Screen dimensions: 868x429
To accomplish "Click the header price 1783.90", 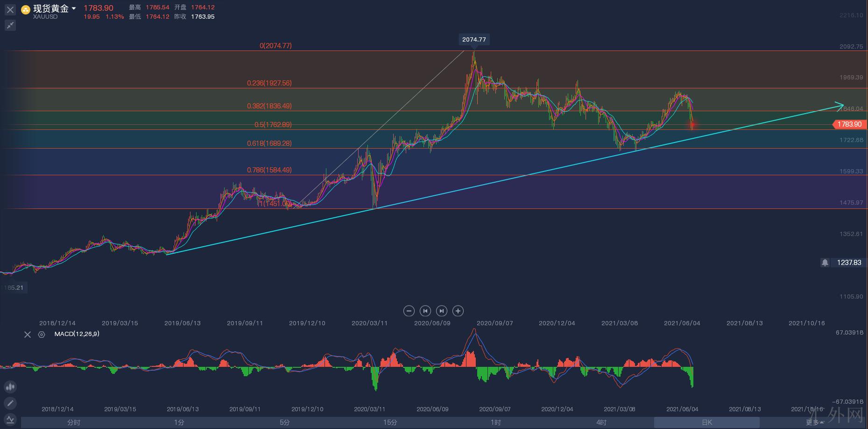I will [99, 8].
